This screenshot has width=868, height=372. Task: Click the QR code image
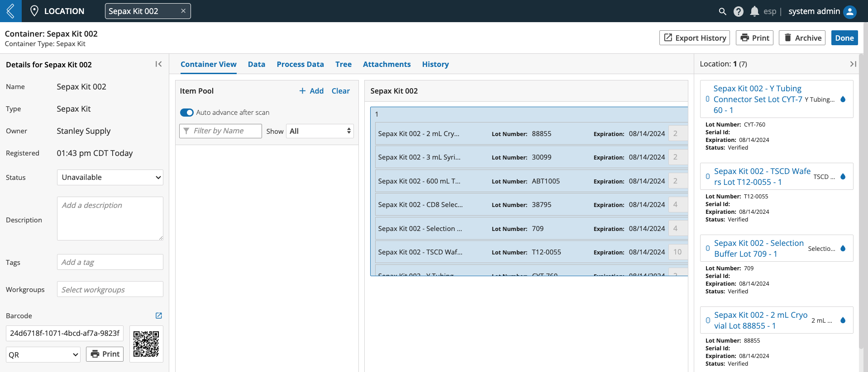coord(146,344)
